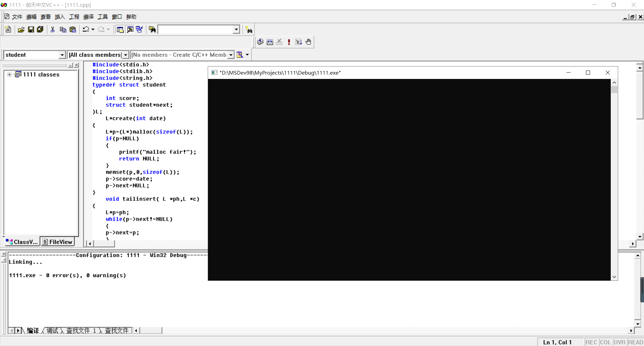Open the 插入 menu
This screenshot has height=346, width=644.
[60, 17]
